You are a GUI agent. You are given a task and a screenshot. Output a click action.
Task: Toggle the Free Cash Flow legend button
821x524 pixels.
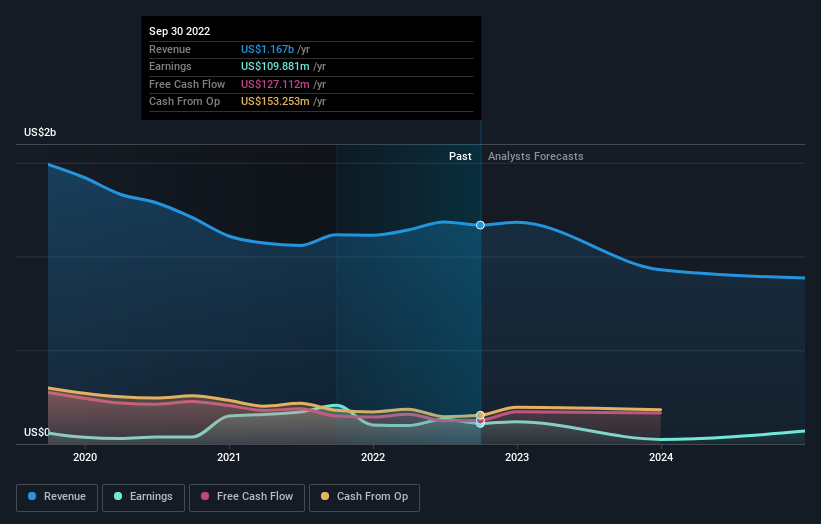click(247, 497)
